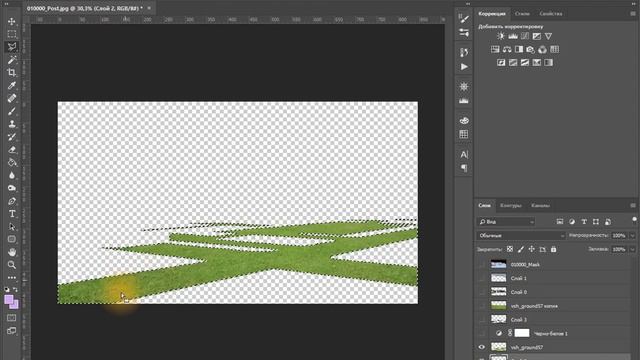Add a Levels adjustment
Viewport: 640px width, 360px height.
513,36
